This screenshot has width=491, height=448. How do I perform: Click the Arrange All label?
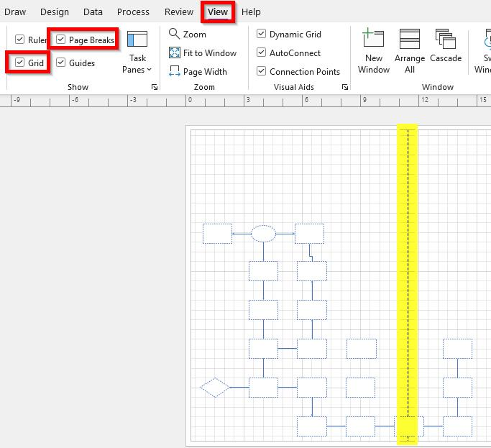[x=410, y=64]
